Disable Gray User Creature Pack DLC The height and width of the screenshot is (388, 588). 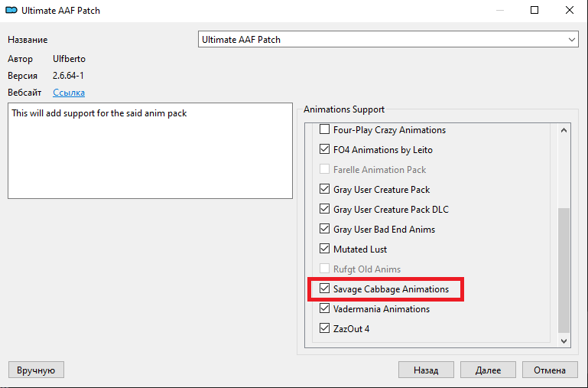324,210
